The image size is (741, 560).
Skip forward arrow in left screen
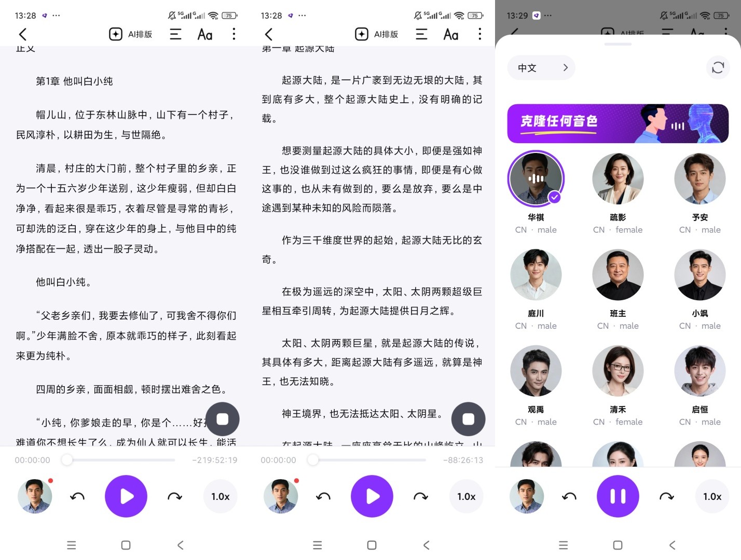coord(175,497)
